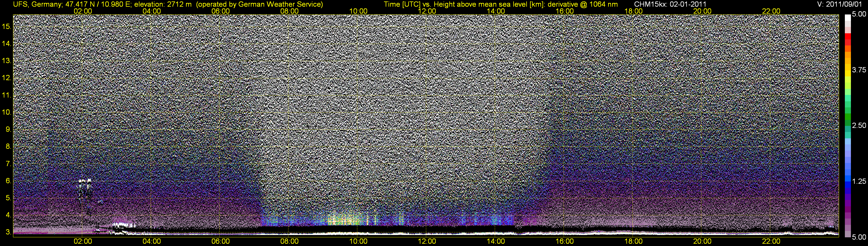Click the '02:00' label on the top time axis

[x=82, y=11]
